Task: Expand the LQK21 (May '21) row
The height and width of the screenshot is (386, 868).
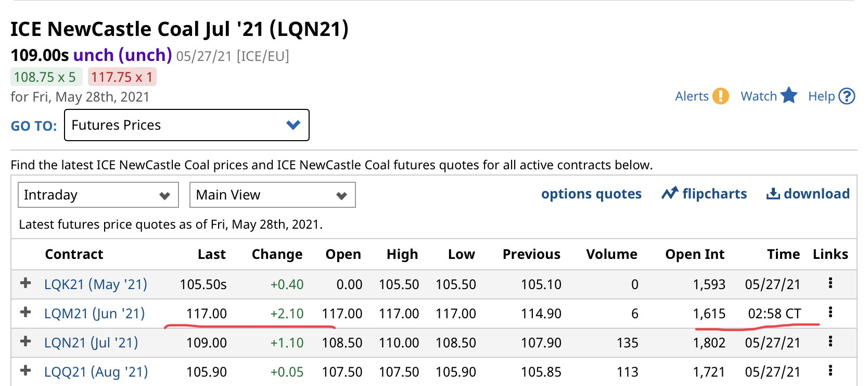Action: tap(25, 283)
